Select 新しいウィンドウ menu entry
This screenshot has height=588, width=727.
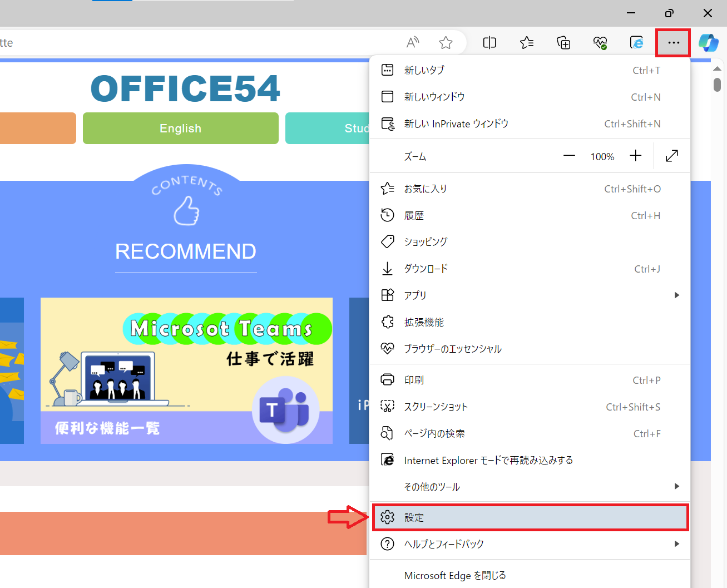tap(530, 97)
